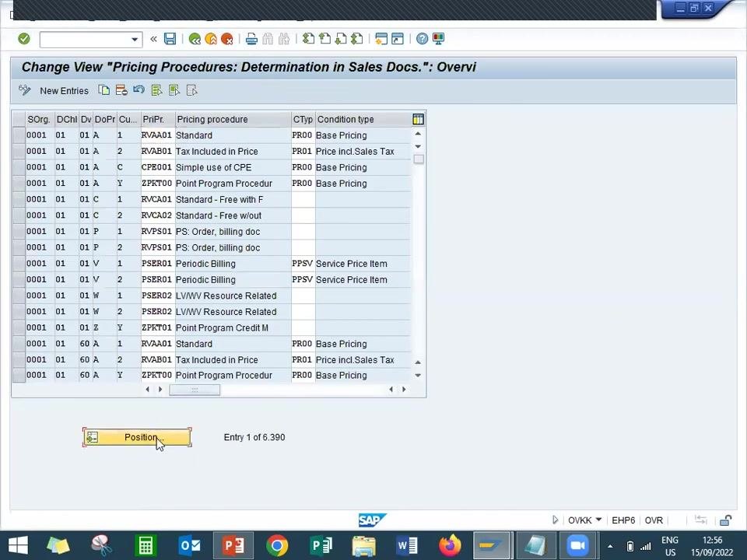Image resolution: width=747 pixels, height=560 pixels.
Task: Open the Customize Local Layout icon
Action: [x=438, y=39]
